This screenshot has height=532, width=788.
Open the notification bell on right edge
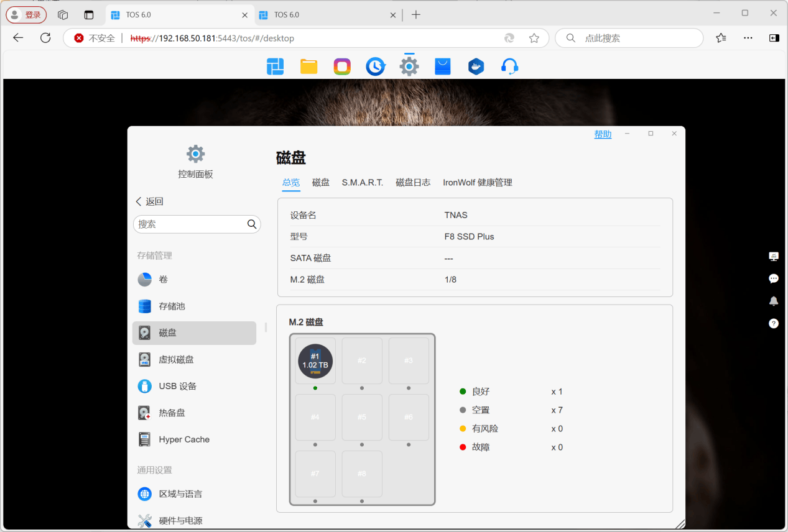774,301
